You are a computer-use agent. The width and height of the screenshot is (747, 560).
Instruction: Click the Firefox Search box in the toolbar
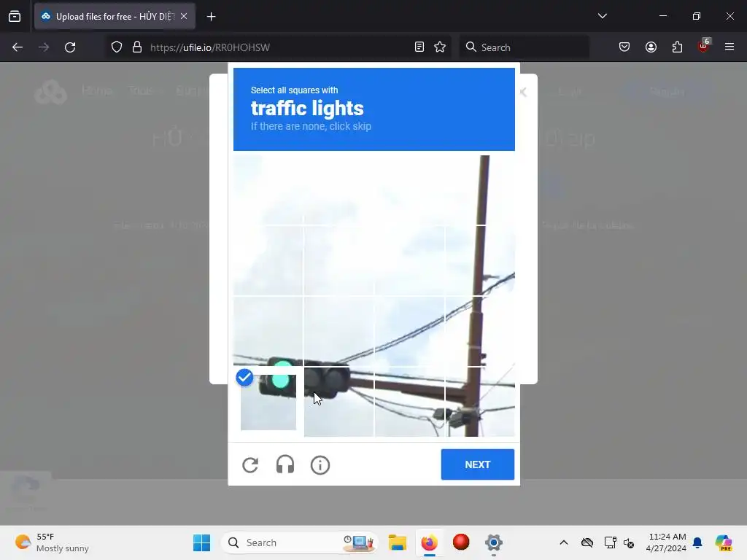(524, 47)
